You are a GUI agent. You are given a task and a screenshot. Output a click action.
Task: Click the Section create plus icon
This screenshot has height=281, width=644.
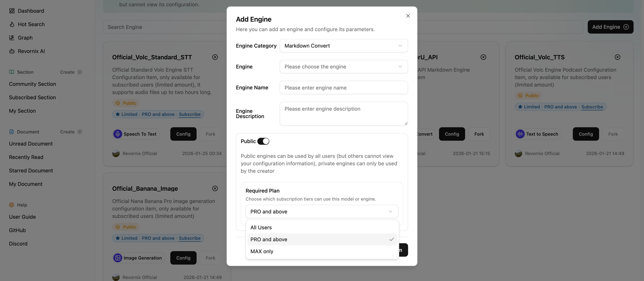[x=80, y=72]
